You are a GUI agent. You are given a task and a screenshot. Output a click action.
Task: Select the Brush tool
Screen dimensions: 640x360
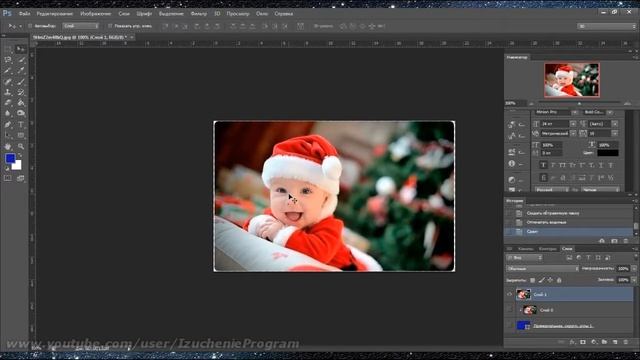pyautogui.click(x=21, y=82)
